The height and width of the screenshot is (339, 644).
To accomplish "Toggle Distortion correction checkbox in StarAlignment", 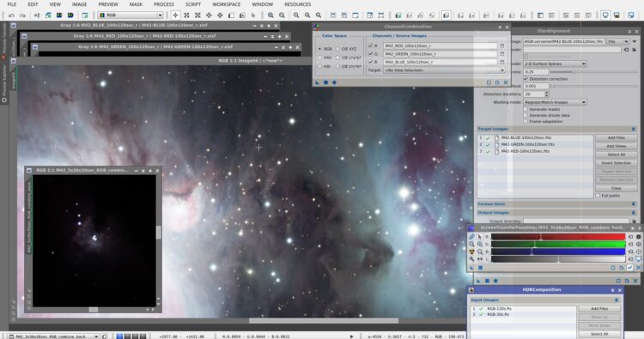I will click(526, 79).
